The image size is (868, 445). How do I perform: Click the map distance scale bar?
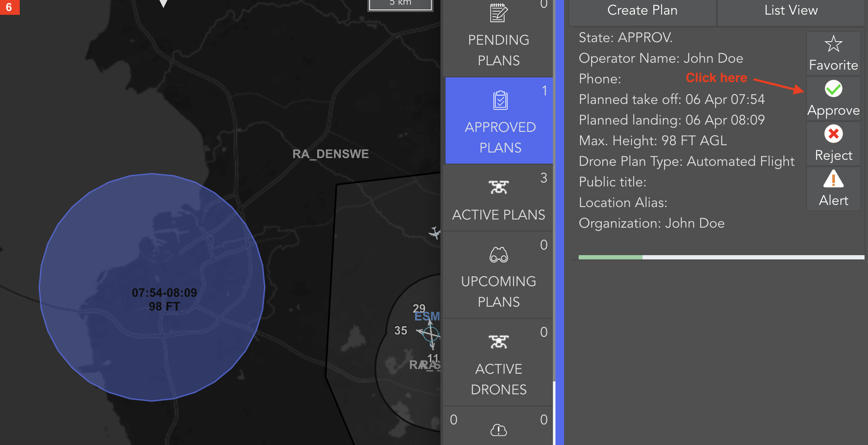pyautogui.click(x=400, y=4)
